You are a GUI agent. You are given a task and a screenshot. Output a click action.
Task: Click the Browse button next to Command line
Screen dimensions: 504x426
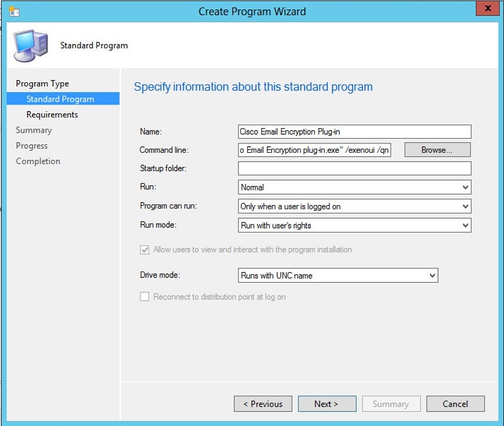tap(436, 150)
